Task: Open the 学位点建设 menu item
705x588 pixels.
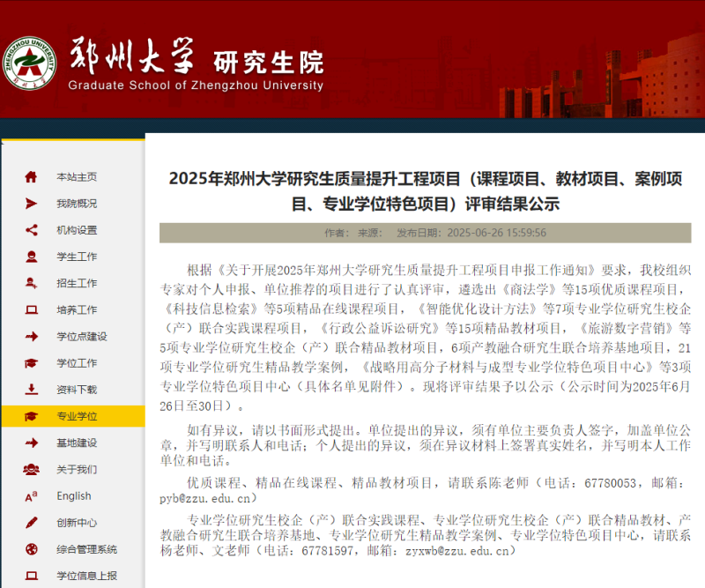Action: pos(82,336)
